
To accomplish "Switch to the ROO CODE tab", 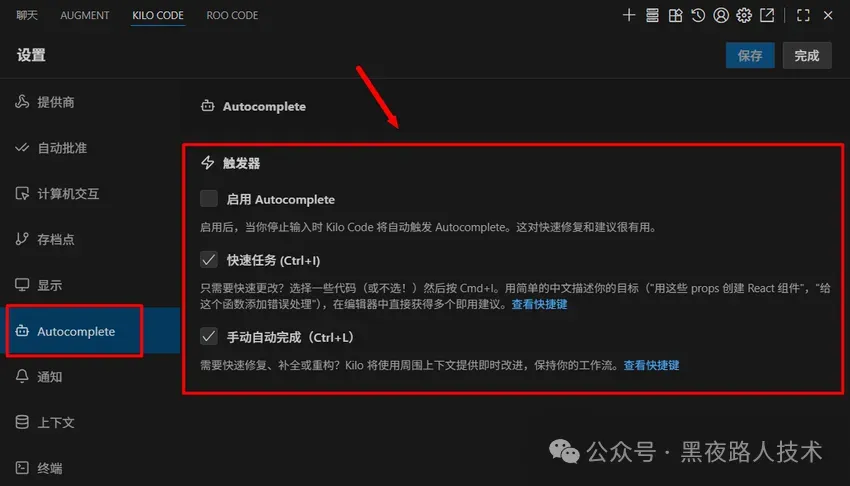I will (x=232, y=15).
